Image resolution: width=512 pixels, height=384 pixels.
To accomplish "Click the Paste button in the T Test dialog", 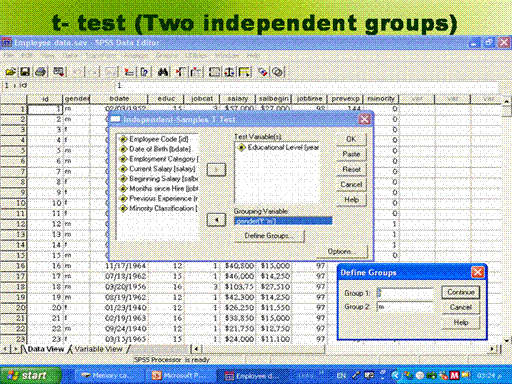I will (351, 154).
